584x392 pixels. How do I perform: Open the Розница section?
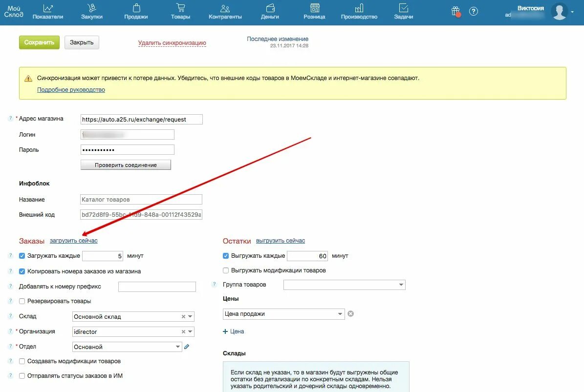point(314,12)
